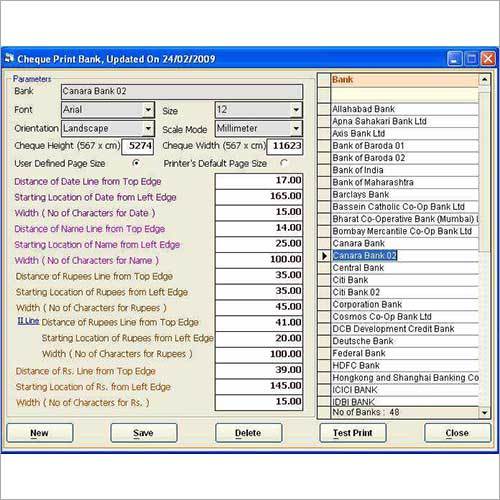Click the II Line starting location field 20.00
The width and height of the screenshot is (500, 500).
click(259, 338)
